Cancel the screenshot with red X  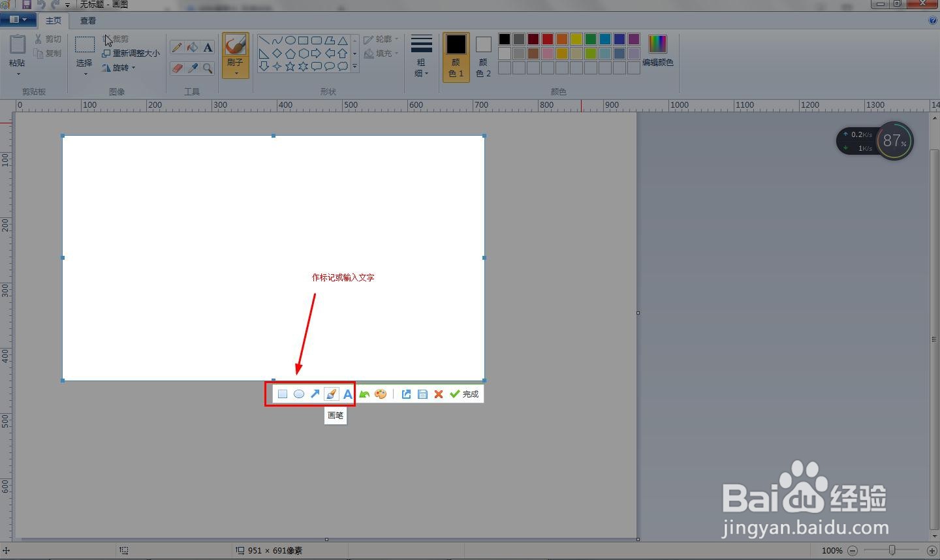pyautogui.click(x=439, y=394)
